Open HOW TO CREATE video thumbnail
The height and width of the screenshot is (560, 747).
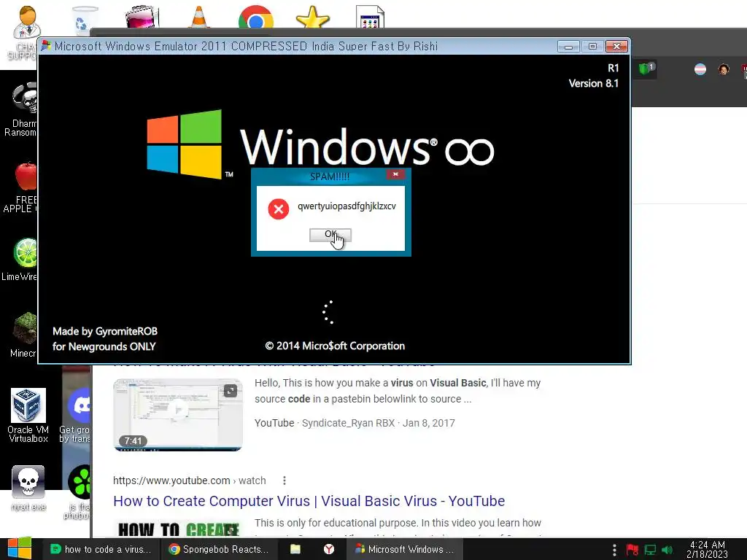[178, 529]
